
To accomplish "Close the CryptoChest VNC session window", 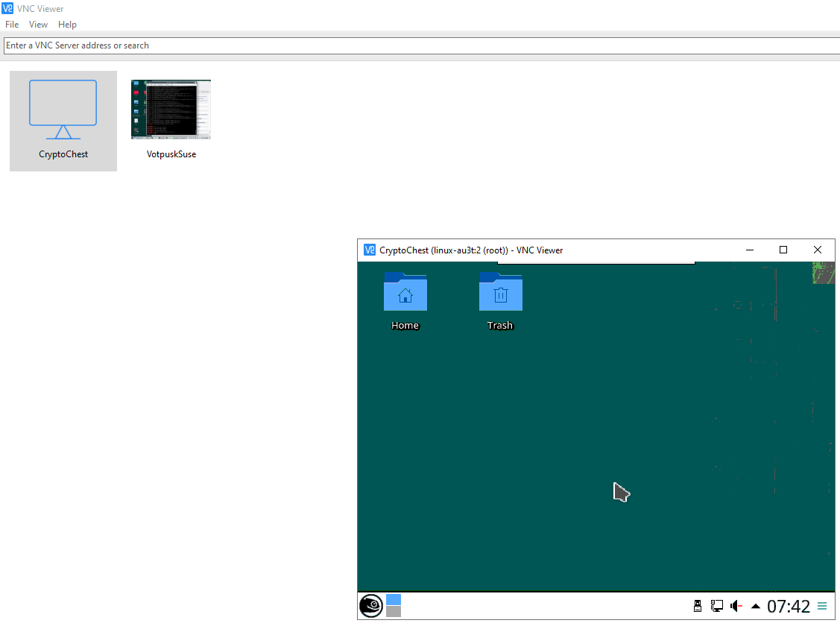I will (x=818, y=250).
